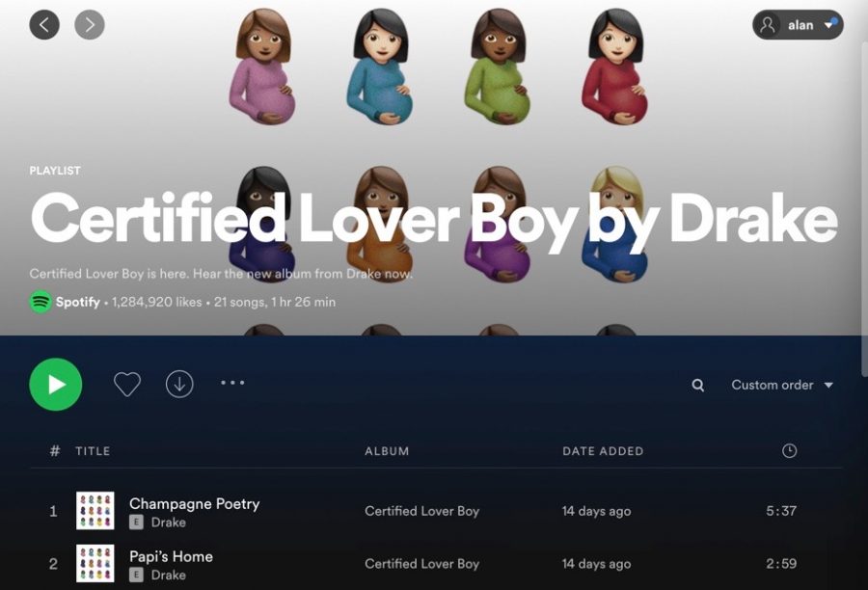Sort by the ALBUM column header
The width and height of the screenshot is (868, 590).
[387, 451]
